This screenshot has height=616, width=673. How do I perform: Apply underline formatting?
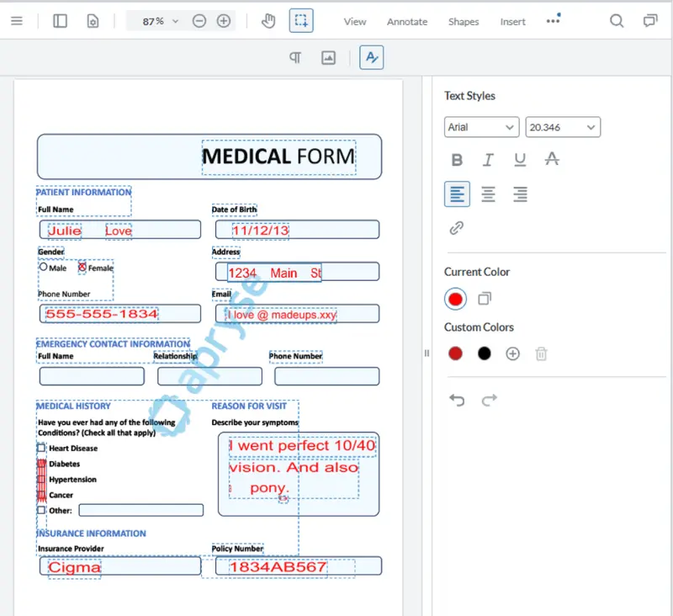[x=520, y=160]
